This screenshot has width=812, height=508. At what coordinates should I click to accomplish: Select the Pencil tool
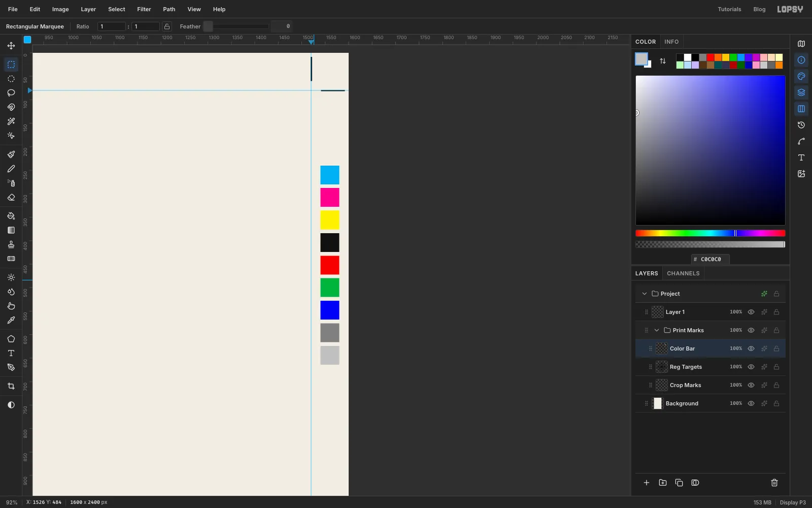(11, 169)
